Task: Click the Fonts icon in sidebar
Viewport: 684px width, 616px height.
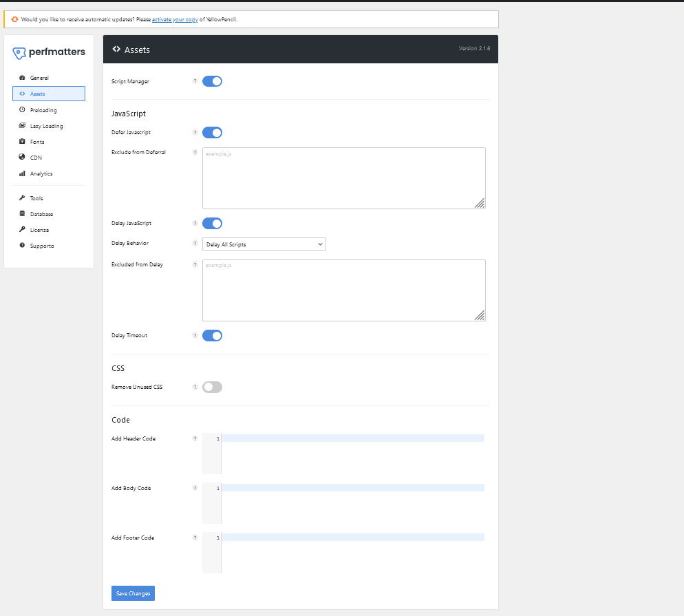Action: coord(22,141)
